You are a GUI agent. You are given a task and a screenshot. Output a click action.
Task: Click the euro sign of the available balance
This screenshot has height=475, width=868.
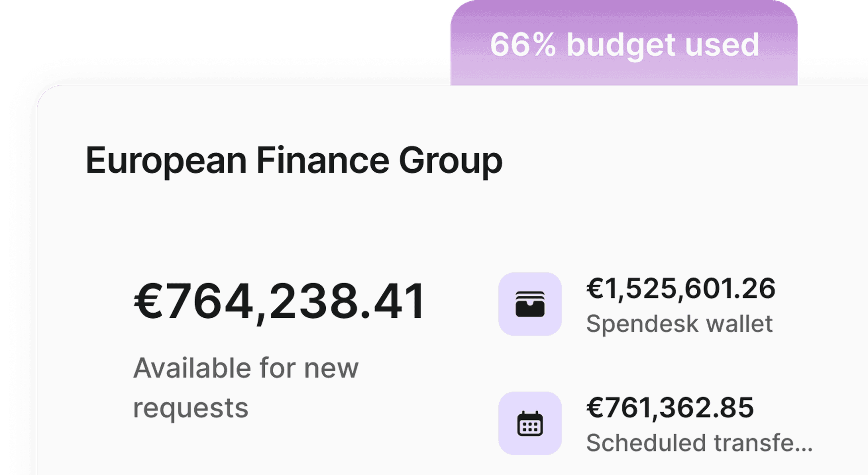click(149, 301)
